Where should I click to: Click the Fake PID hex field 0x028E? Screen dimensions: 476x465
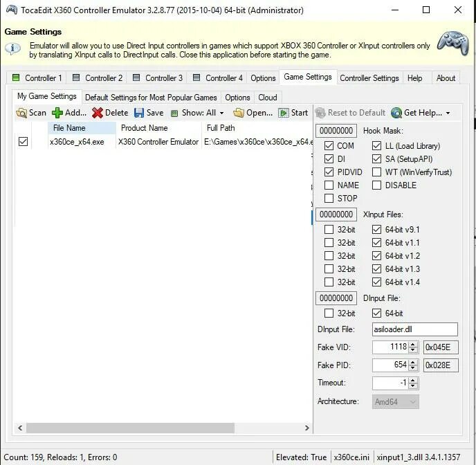(441, 365)
